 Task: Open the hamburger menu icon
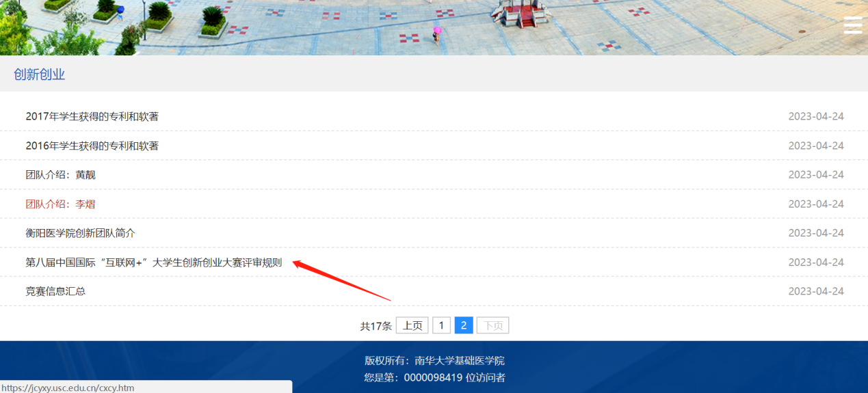click(x=852, y=24)
